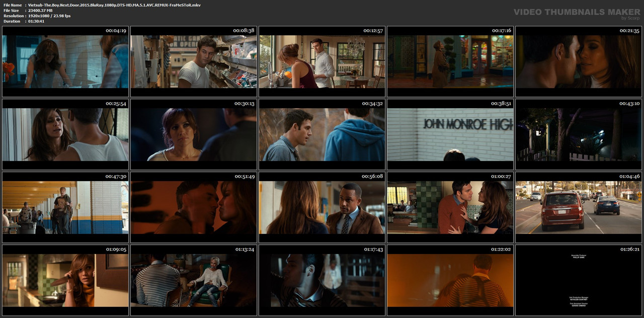Select the credits thumbnail at 01:26:21

579,281
